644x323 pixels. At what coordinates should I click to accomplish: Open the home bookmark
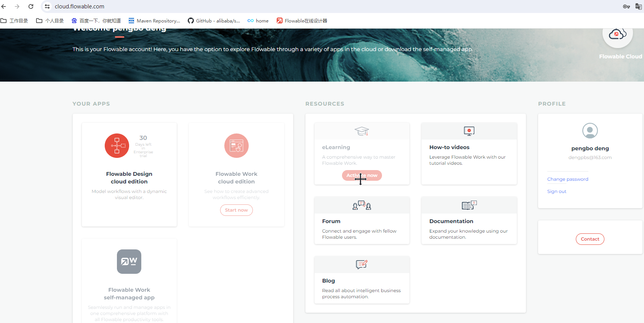pyautogui.click(x=258, y=21)
